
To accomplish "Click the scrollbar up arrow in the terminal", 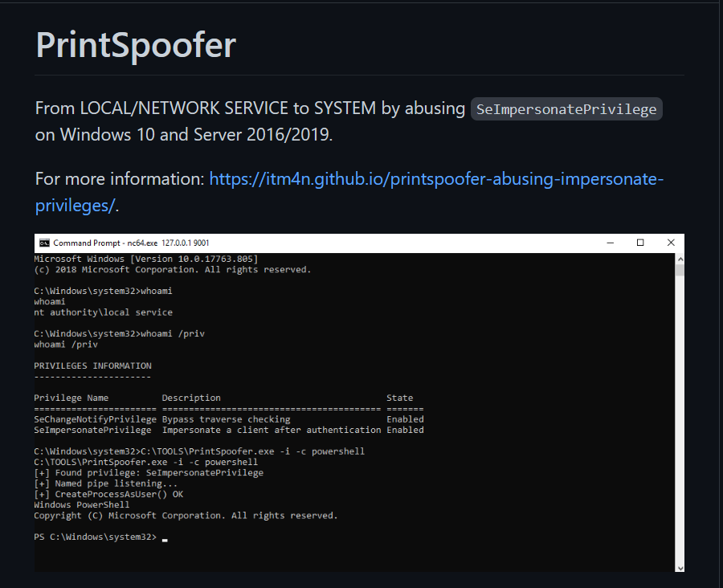I will click(x=680, y=259).
